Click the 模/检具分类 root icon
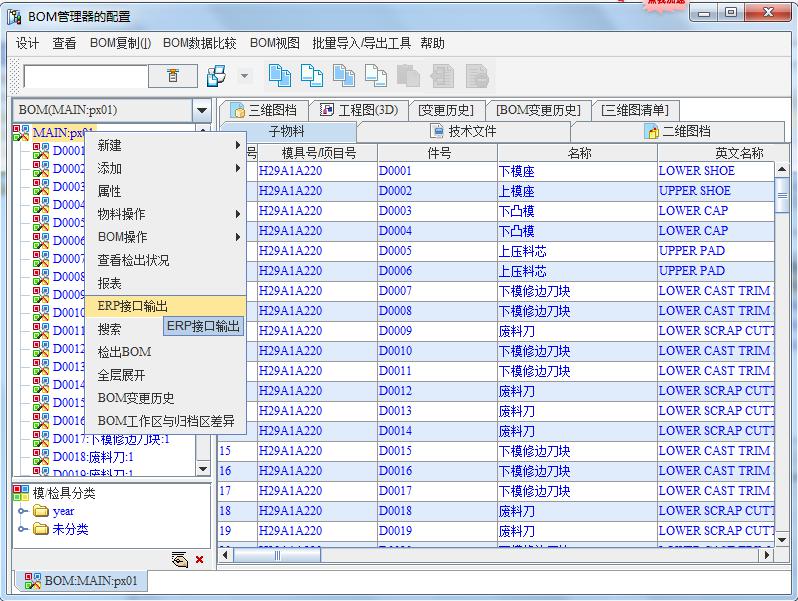The width and height of the screenshot is (798, 601). (x=21, y=493)
